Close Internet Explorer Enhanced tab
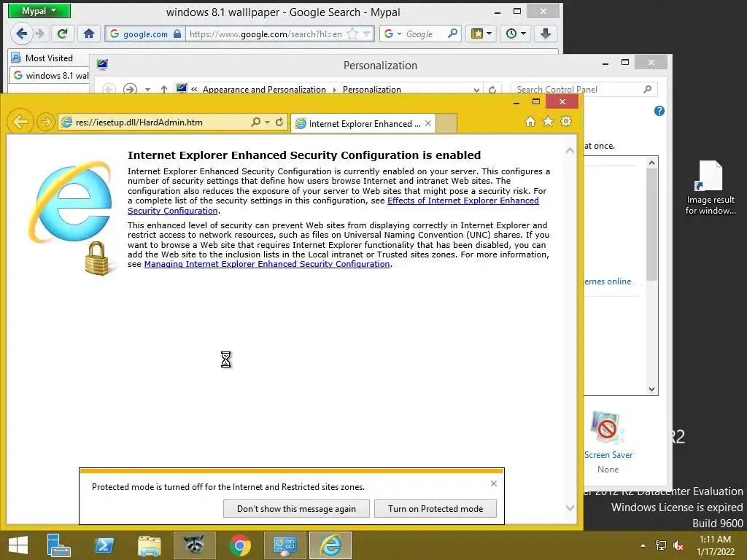This screenshot has height=560, width=747. point(428,123)
